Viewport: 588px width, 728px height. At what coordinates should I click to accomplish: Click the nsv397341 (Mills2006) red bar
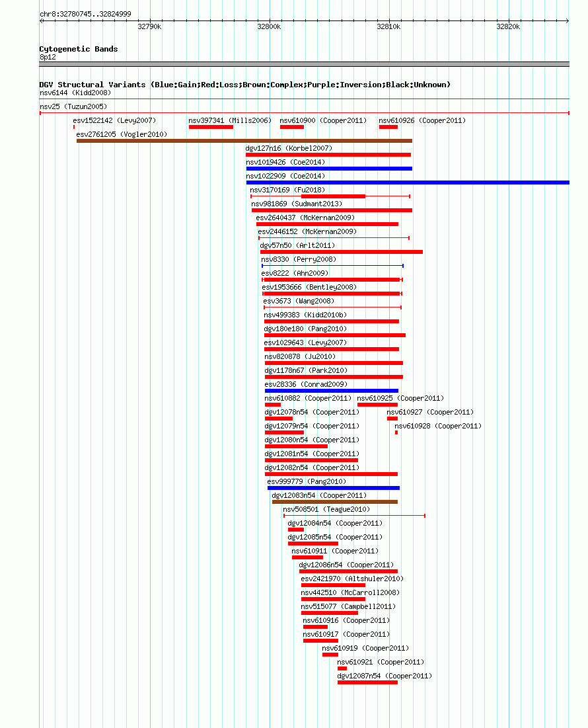point(211,127)
